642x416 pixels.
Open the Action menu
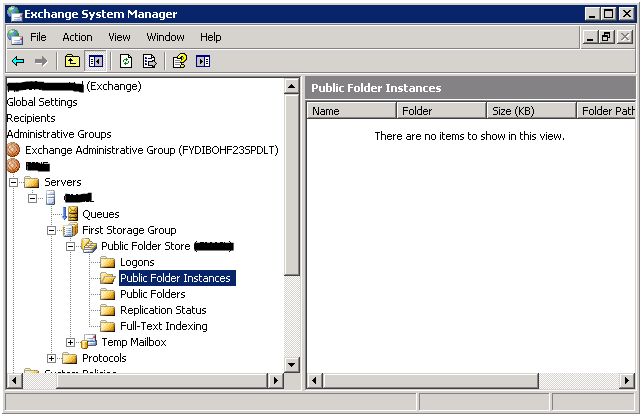point(77,37)
